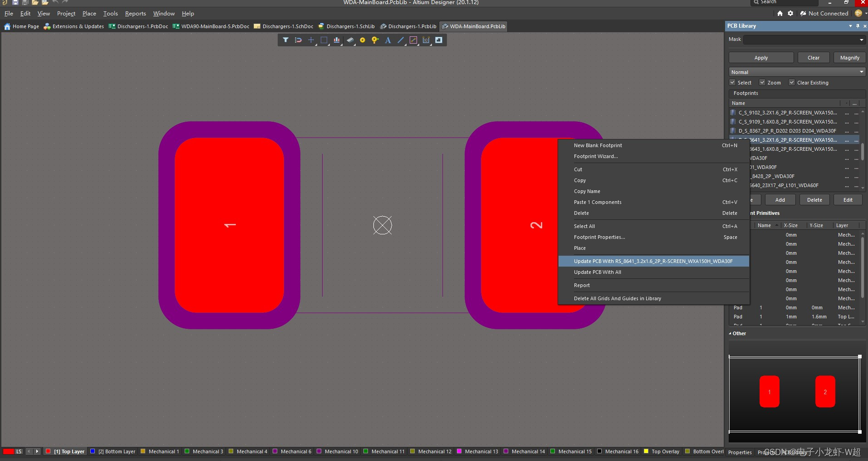This screenshot has width=868, height=461.
Task: Choose Update PCB With All
Action: pos(653,272)
